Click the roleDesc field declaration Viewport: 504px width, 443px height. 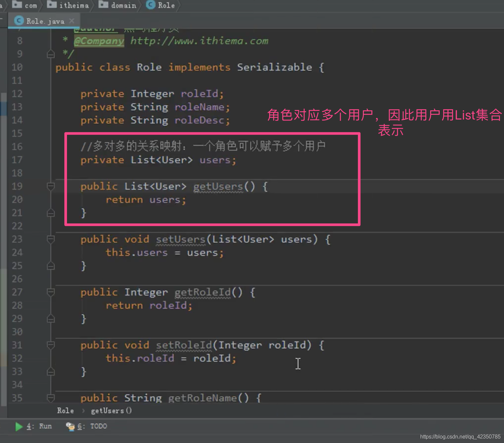(x=200, y=120)
